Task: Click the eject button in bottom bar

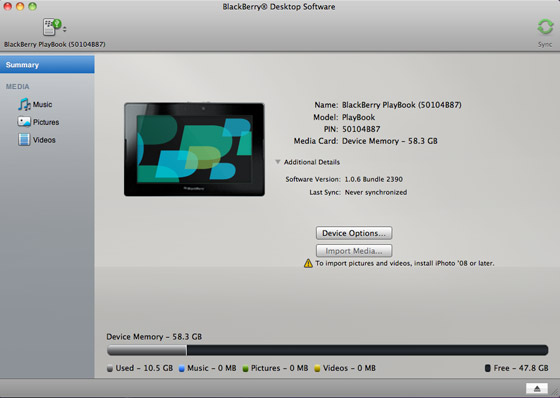Action: point(537,389)
